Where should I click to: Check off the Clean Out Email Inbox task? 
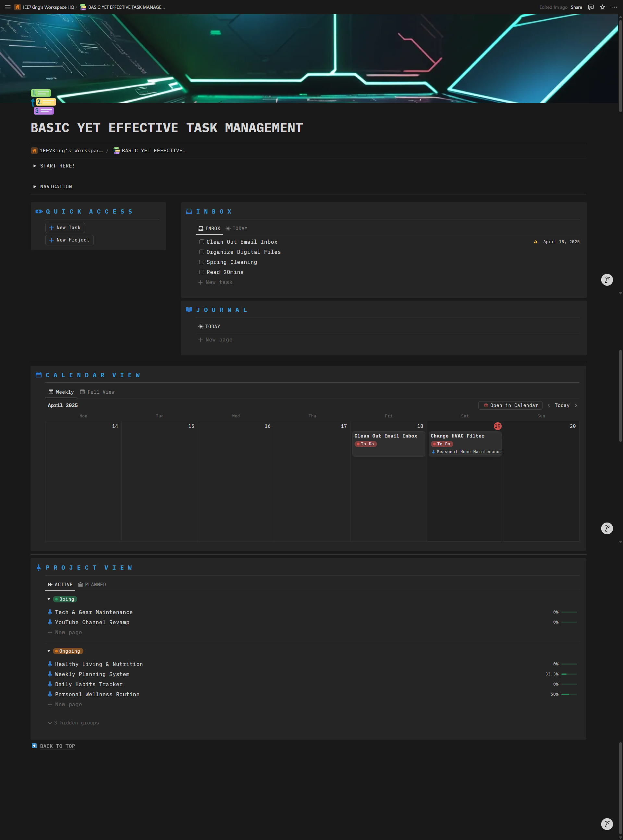pos(202,242)
